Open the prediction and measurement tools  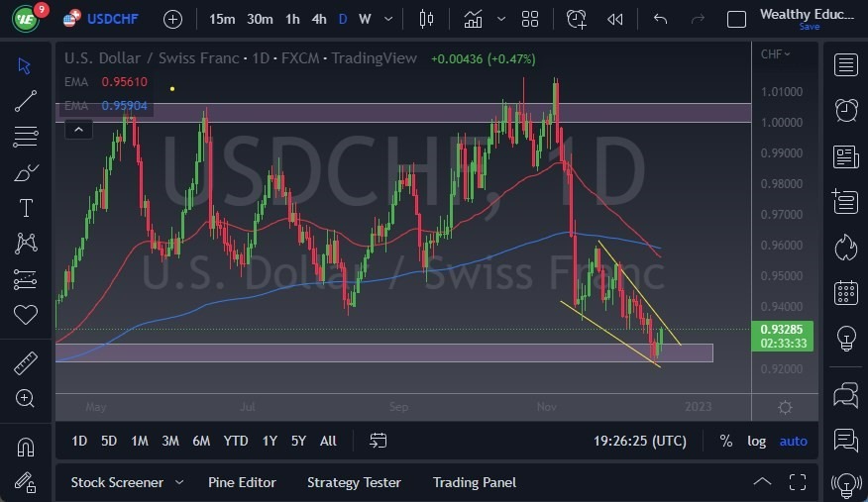pyautogui.click(x=26, y=279)
